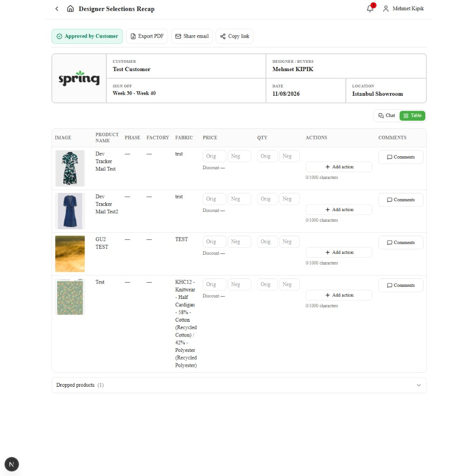Share recap by email
The image size is (476, 476).
pyautogui.click(x=192, y=36)
